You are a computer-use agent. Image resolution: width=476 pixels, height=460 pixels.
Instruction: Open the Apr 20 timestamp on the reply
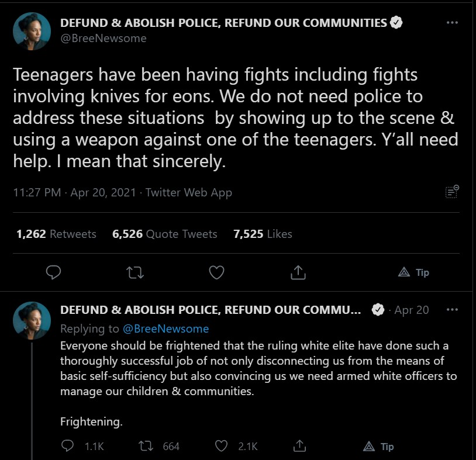[411, 310]
